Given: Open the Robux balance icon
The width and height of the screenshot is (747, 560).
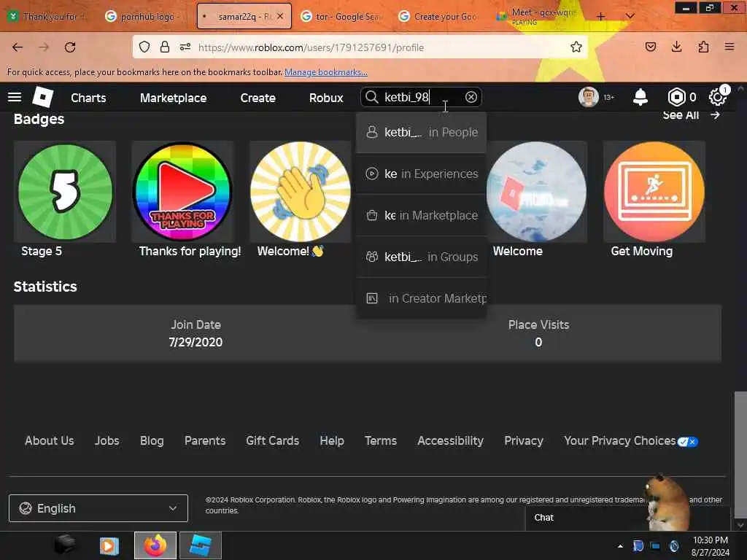Looking at the screenshot, I should [676, 97].
